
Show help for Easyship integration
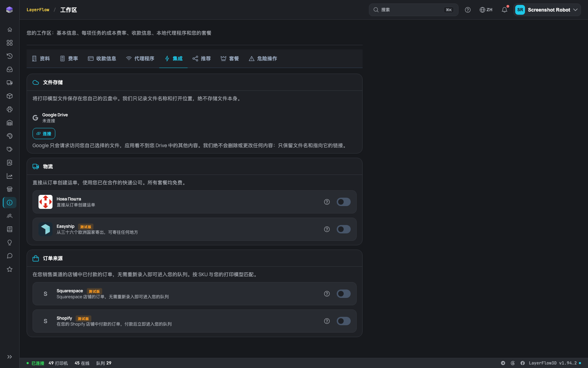point(327,229)
